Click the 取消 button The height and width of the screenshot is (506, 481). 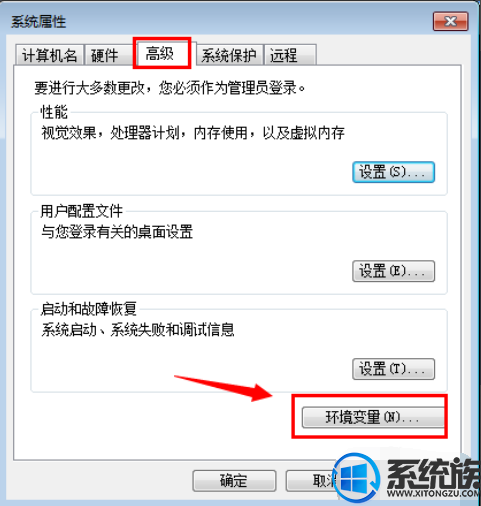tap(312, 481)
